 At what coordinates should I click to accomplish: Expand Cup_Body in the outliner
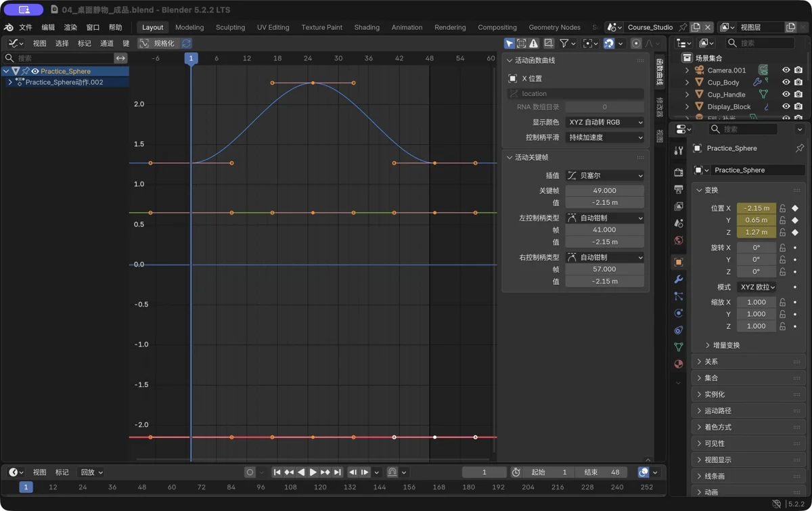[x=687, y=83]
